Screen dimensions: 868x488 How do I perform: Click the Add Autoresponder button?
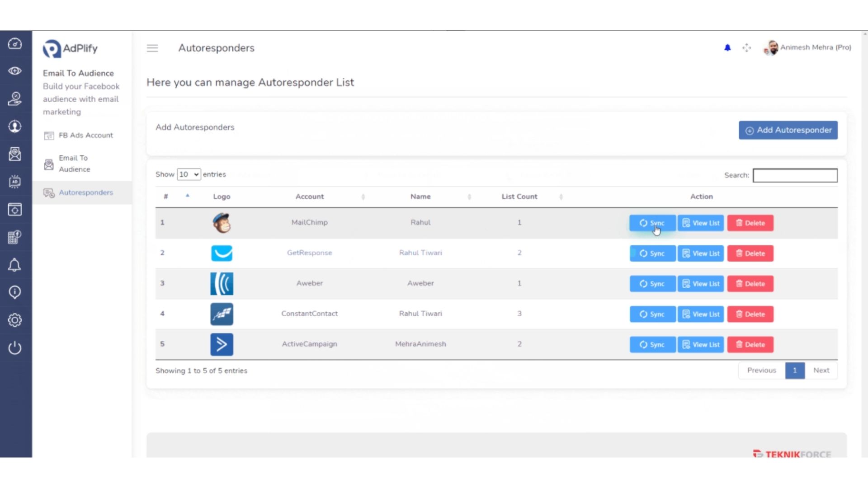pos(788,130)
